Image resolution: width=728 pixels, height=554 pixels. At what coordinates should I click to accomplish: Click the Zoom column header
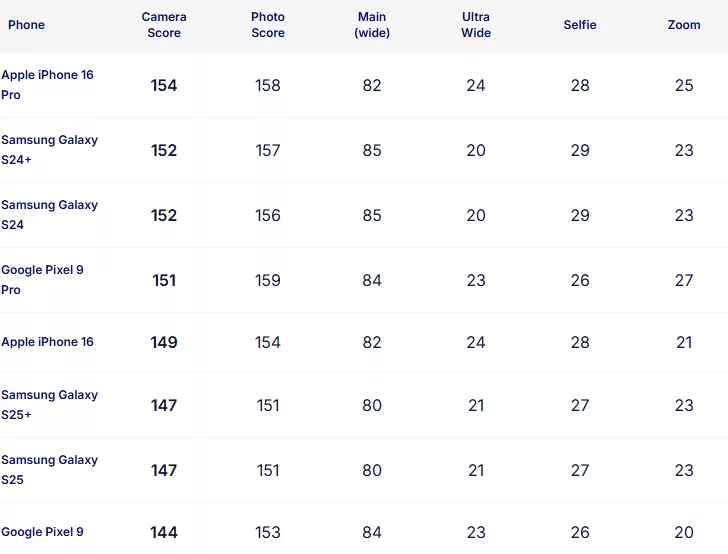click(x=684, y=25)
